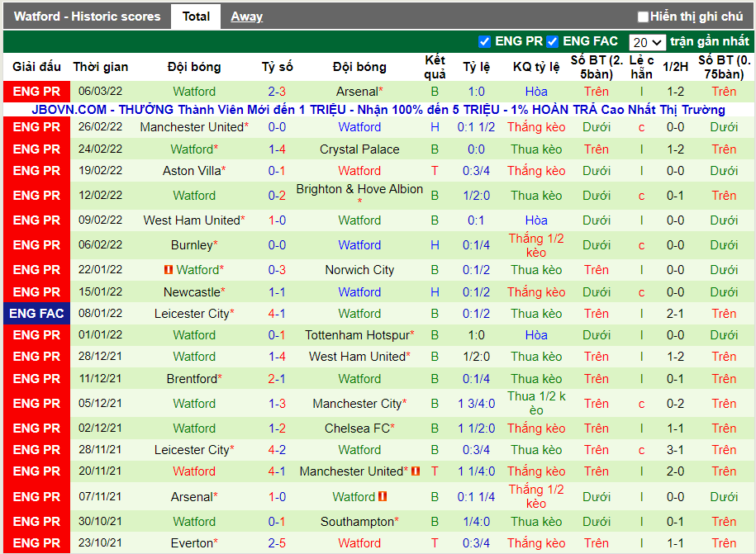756x554 pixels.
Task: Click the Hòa result on 01/01/22
Action: (536, 335)
